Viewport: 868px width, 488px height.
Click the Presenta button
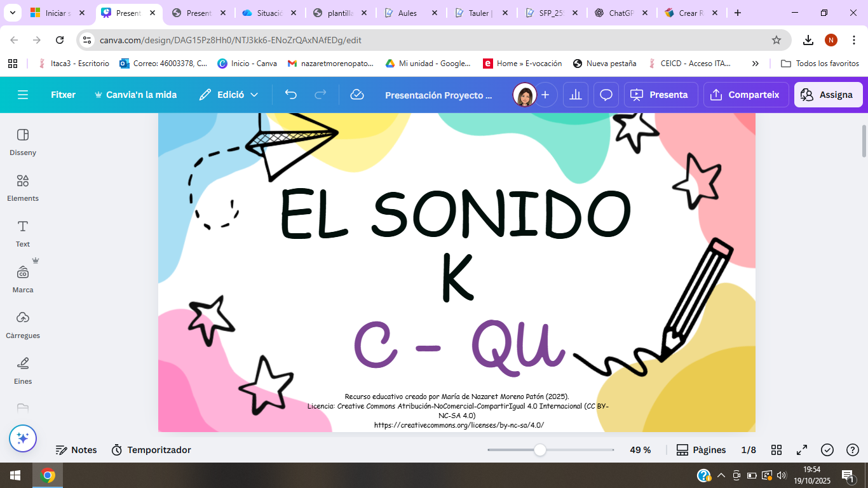[661, 95]
